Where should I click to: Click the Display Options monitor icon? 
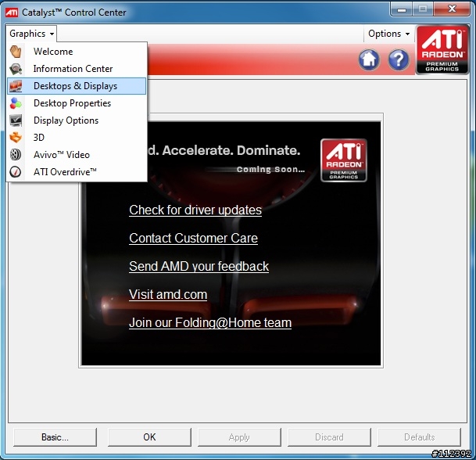pos(16,120)
